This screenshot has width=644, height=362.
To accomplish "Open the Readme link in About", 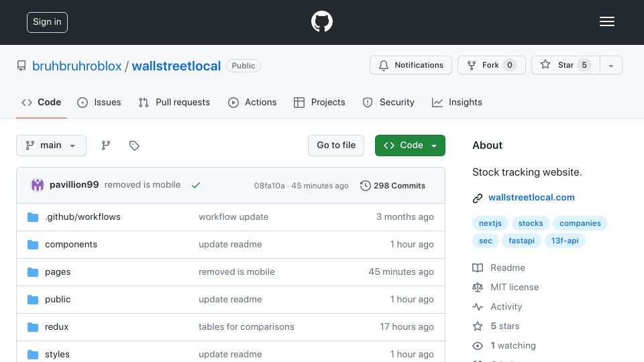I will (508, 267).
